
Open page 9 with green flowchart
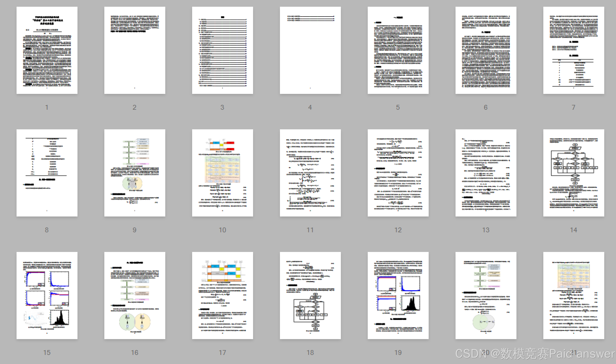pyautogui.click(x=135, y=173)
